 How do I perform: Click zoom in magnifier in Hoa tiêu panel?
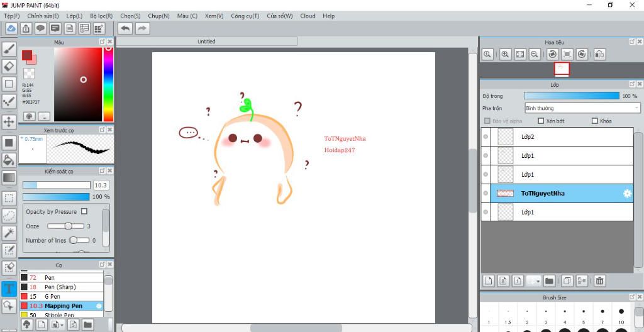tap(506, 54)
